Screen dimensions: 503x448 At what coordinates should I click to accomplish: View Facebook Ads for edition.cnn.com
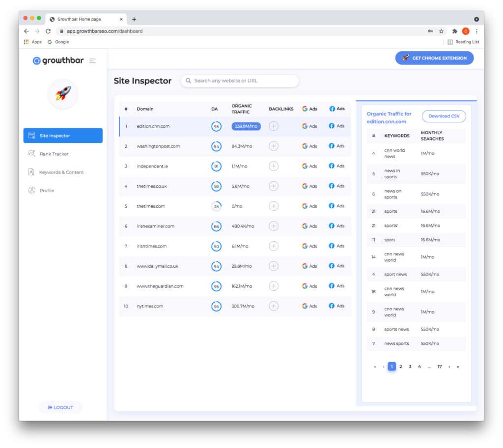tap(336, 126)
